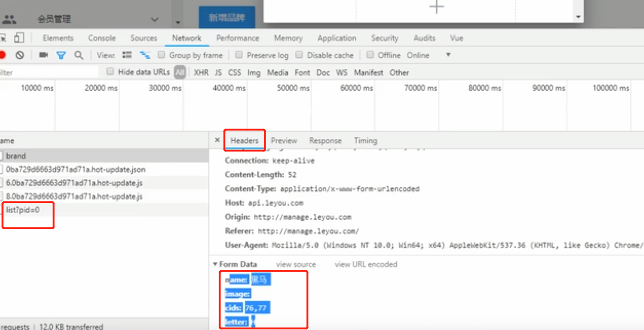Collapse the Form Data section
644x330 pixels.
[x=215, y=264]
